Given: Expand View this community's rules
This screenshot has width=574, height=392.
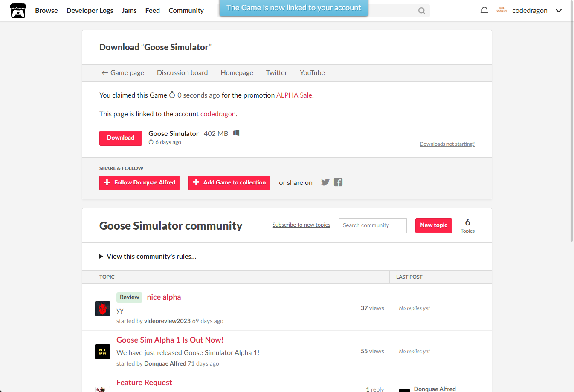Looking at the screenshot, I should click(x=148, y=256).
